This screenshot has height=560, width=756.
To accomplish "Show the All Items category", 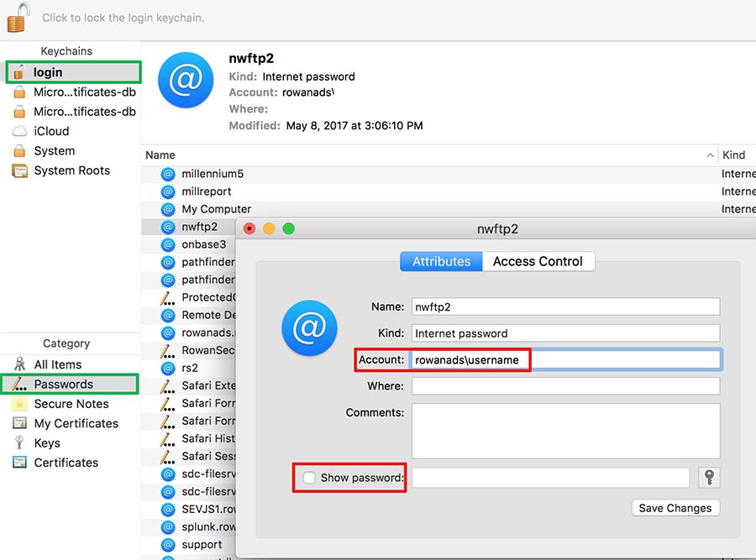I will (57, 364).
